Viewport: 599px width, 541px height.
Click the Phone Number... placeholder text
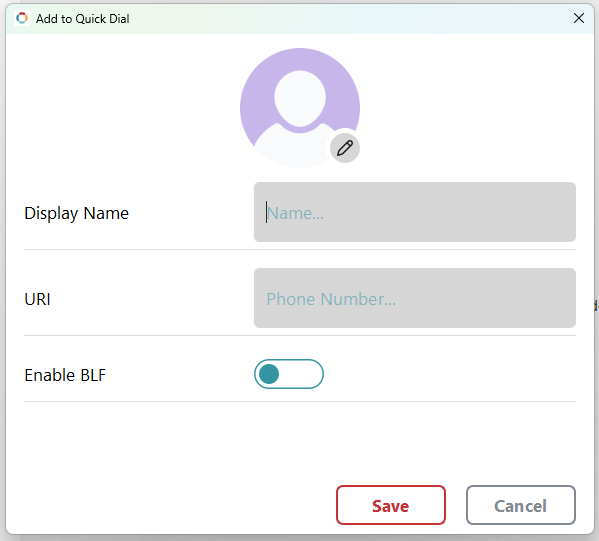[331, 299]
